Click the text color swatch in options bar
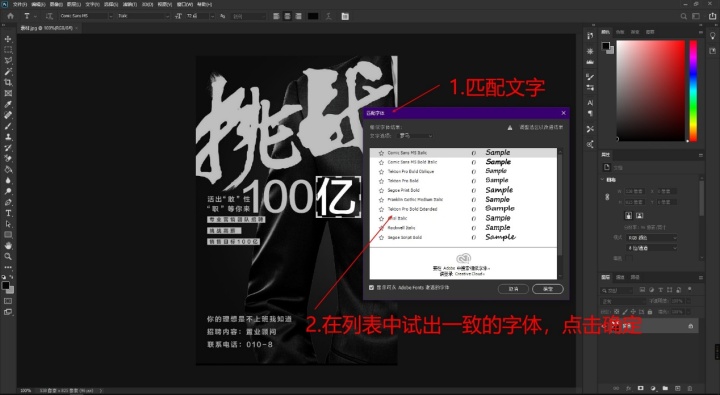Screen dimensions: 720x395 click(x=313, y=16)
